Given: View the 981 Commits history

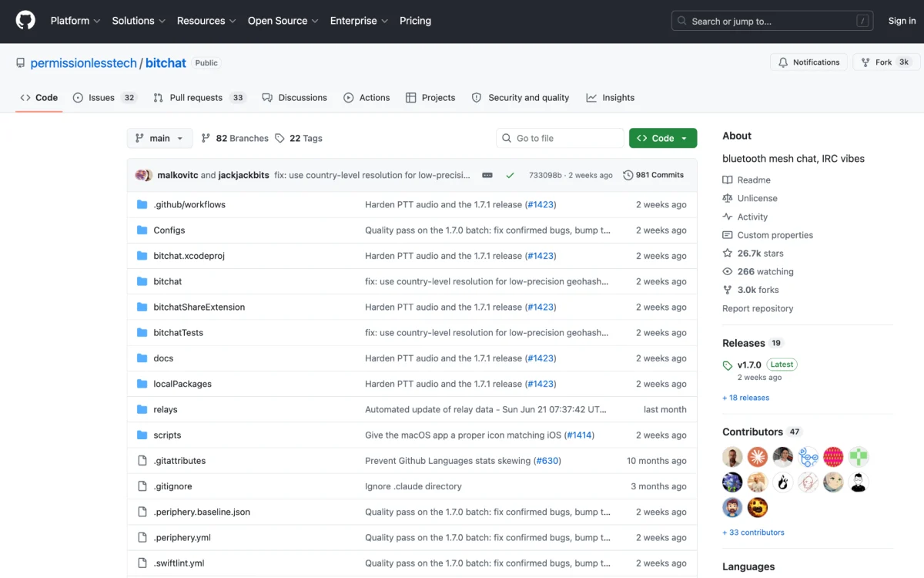Looking at the screenshot, I should tap(654, 175).
